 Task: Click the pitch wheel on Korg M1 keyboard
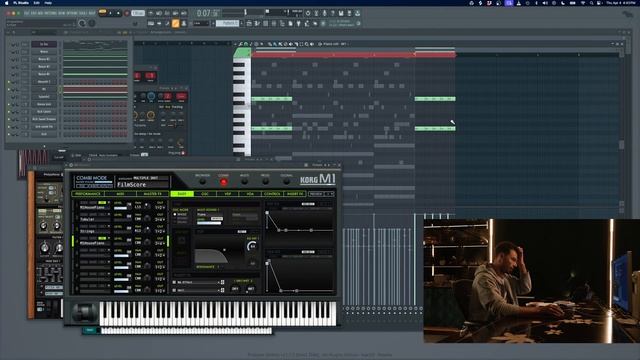(84, 313)
